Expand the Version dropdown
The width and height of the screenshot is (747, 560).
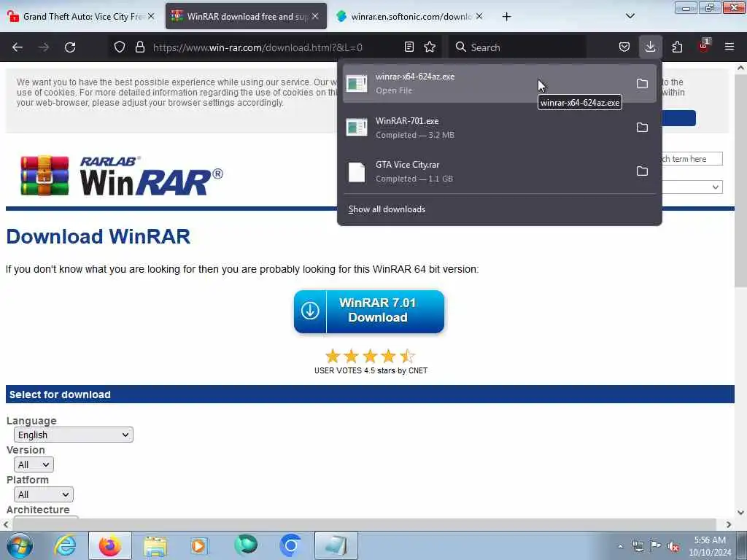click(x=34, y=464)
